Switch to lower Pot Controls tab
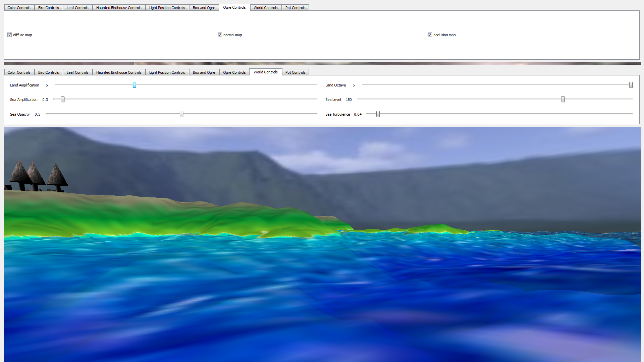Viewport: 644px width, 362px height. pyautogui.click(x=295, y=72)
